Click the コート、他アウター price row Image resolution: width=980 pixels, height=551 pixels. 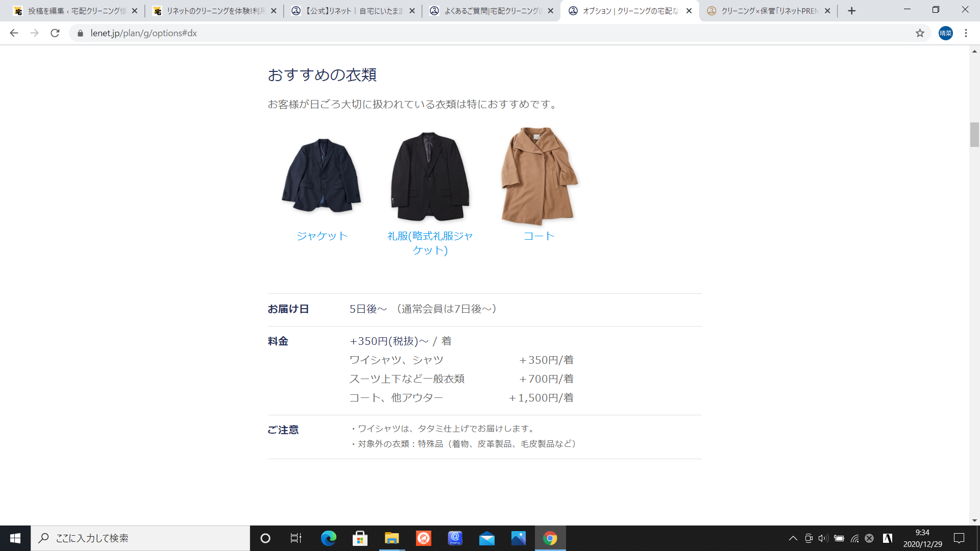tap(461, 398)
